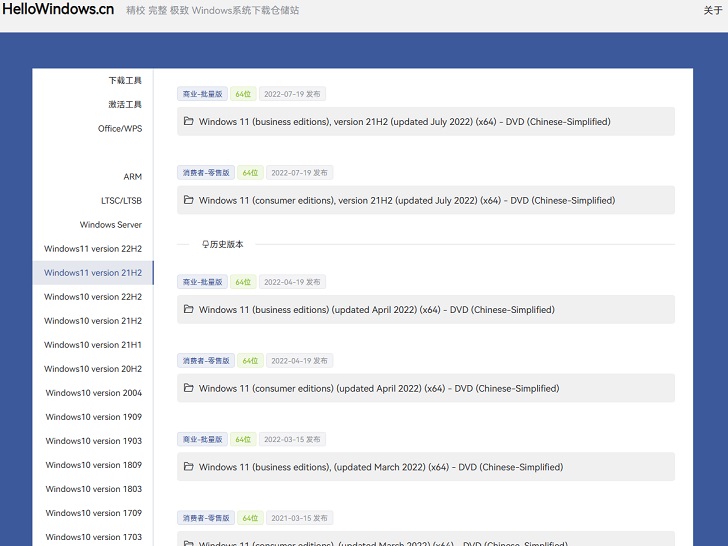The height and width of the screenshot is (546, 728).
Task: Click folder icon of business 21H2 July 2022
Action: [x=188, y=121]
